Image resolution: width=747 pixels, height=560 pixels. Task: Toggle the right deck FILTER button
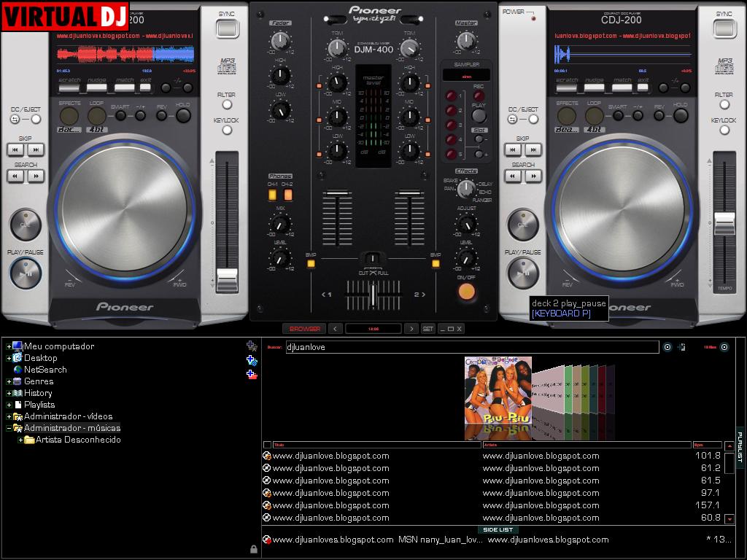click(x=724, y=104)
